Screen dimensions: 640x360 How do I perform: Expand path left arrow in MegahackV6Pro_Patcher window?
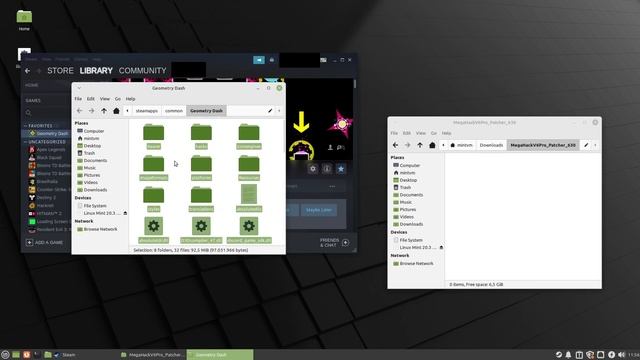443,145
